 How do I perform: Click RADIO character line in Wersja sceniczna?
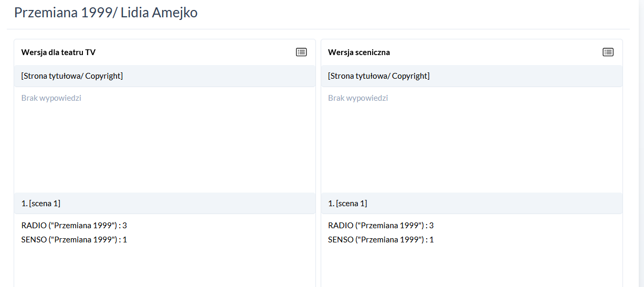(x=381, y=226)
